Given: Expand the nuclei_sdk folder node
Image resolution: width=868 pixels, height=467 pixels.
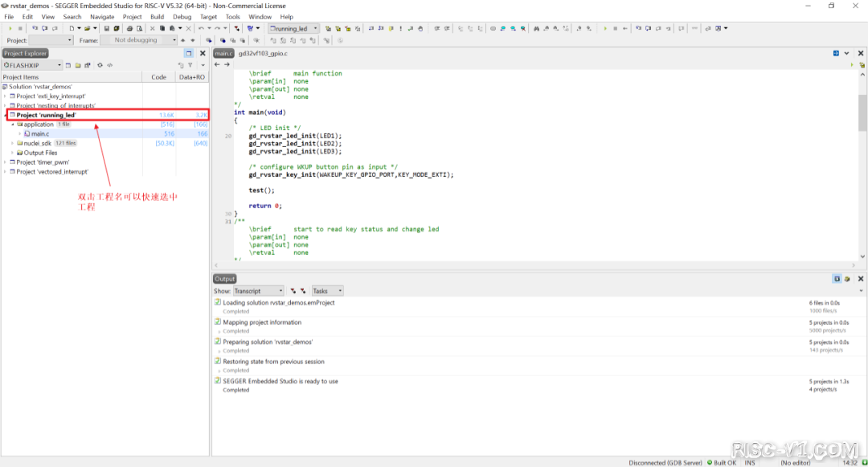Looking at the screenshot, I should point(13,143).
